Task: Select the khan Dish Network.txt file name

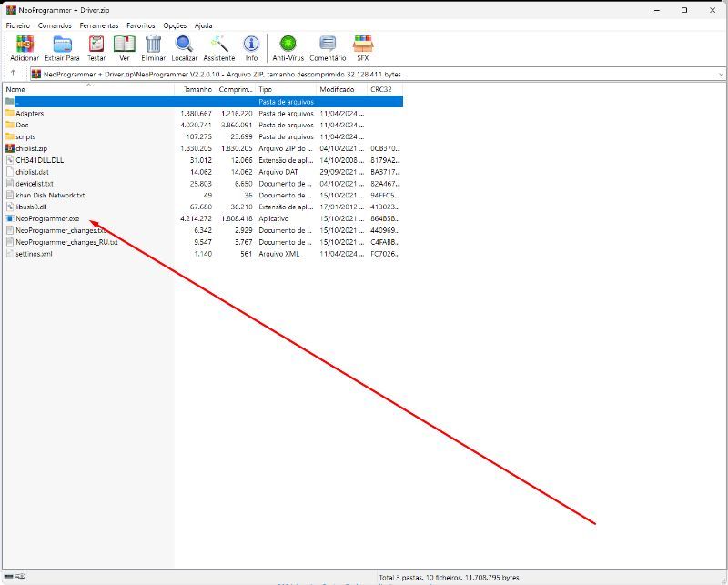Action: coord(50,195)
